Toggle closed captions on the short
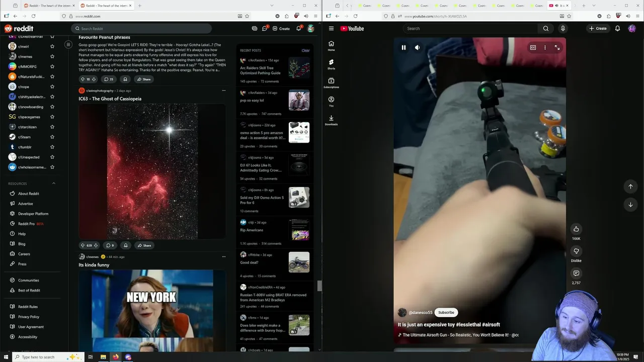This screenshot has width=644, height=362. (x=533, y=48)
